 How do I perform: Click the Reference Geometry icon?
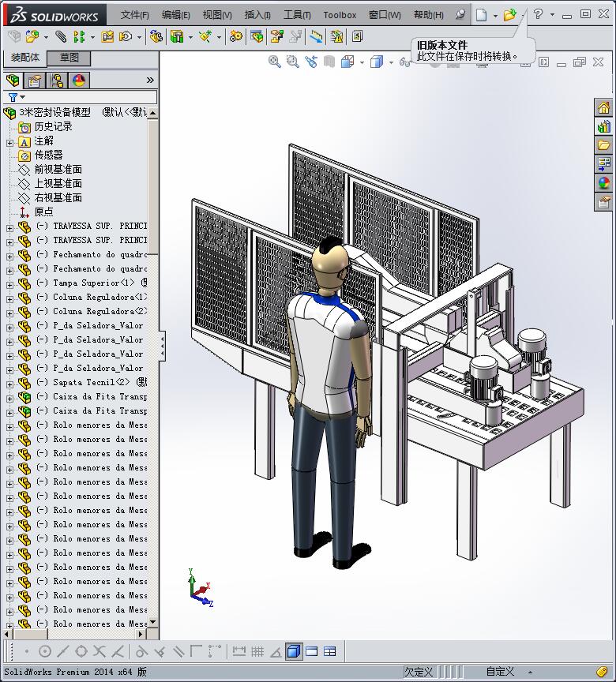(x=205, y=36)
